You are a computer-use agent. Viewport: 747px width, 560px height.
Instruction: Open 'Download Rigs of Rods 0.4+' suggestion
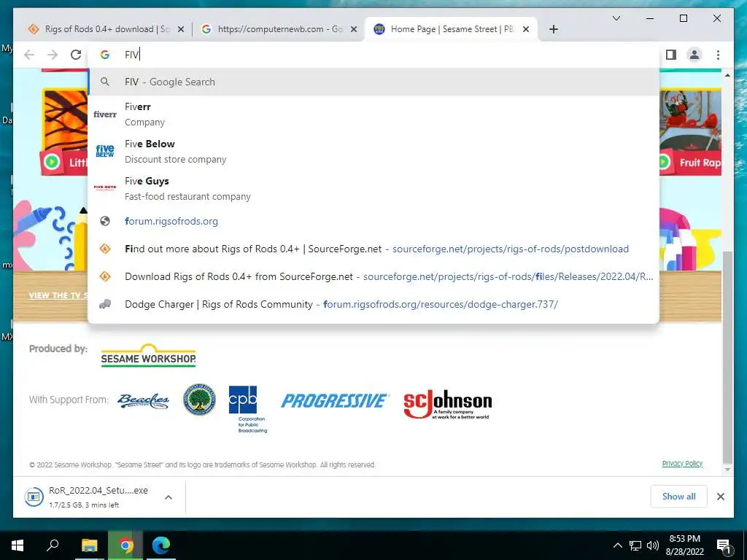click(373, 276)
